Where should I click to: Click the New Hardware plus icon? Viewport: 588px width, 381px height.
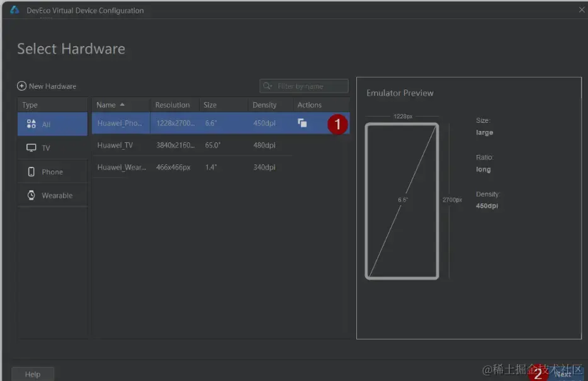[x=22, y=86]
